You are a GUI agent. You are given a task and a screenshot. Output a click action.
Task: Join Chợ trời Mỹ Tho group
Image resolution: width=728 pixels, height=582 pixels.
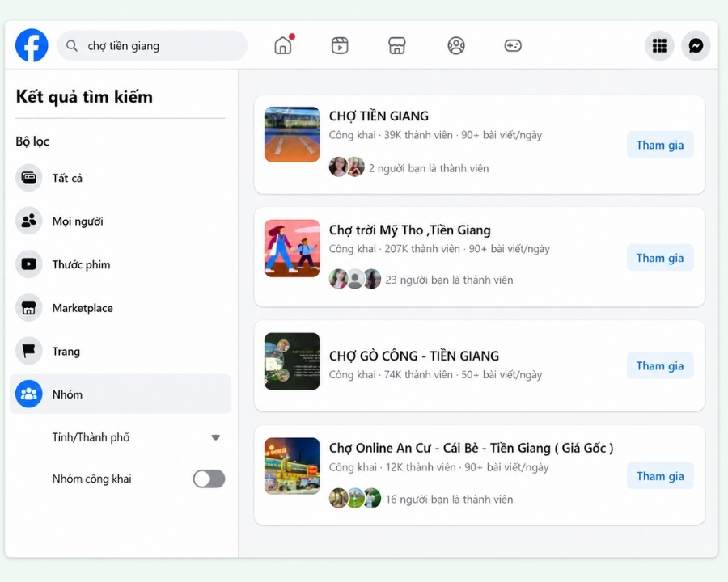[x=660, y=258]
